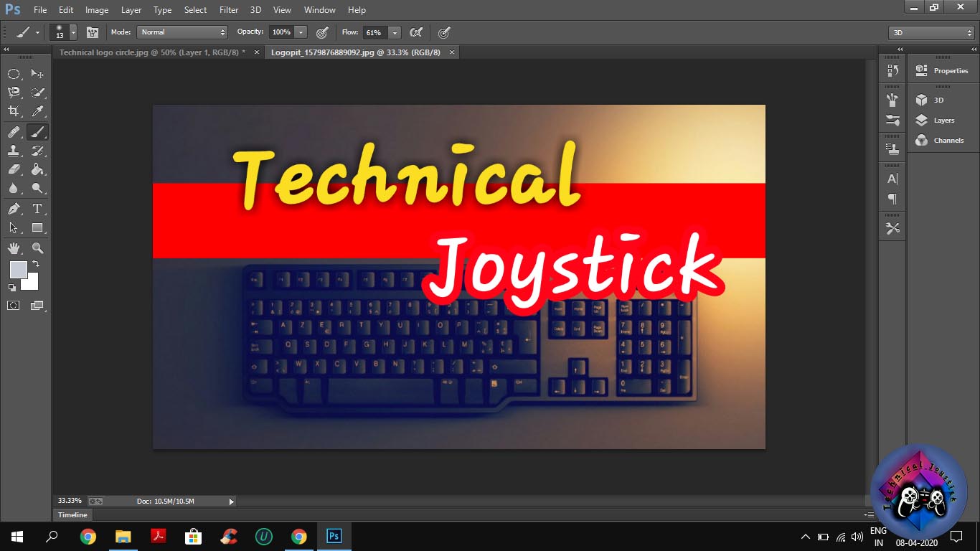The width and height of the screenshot is (980, 551).
Task: Select the Zoom tool
Action: [x=37, y=248]
